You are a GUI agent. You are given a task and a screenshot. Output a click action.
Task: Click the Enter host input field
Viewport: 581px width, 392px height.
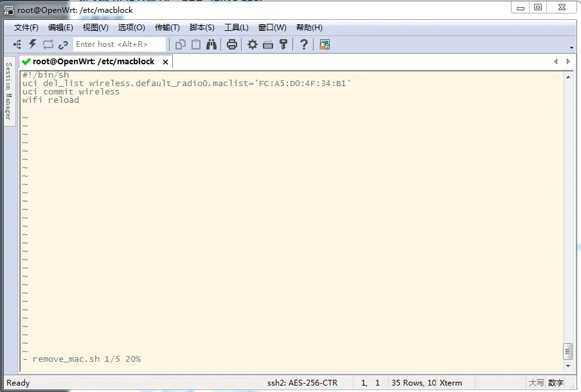click(x=120, y=44)
